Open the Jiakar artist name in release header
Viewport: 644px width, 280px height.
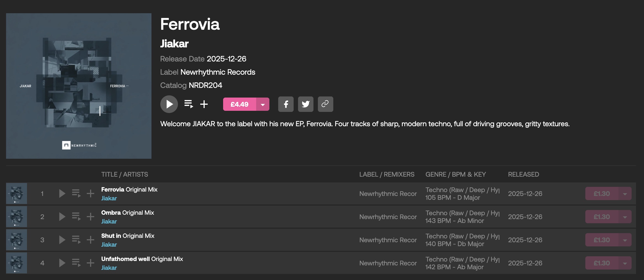[x=174, y=44]
